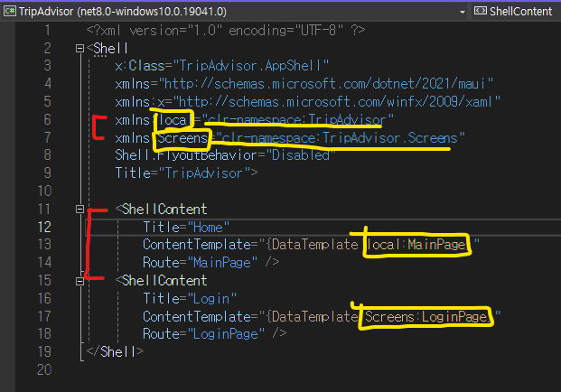The width and height of the screenshot is (561, 392).
Task: Click the <?xml version declaration line
Action: point(226,31)
